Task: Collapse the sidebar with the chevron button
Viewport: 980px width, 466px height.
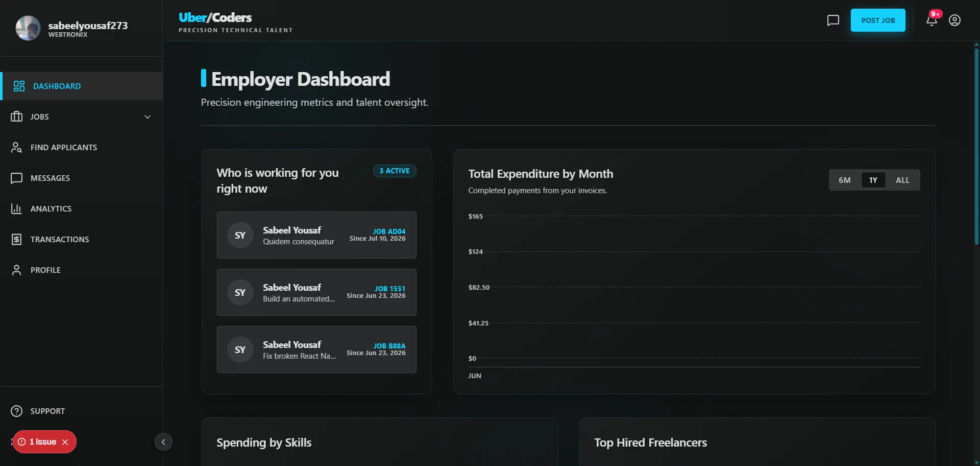Action: (x=163, y=442)
